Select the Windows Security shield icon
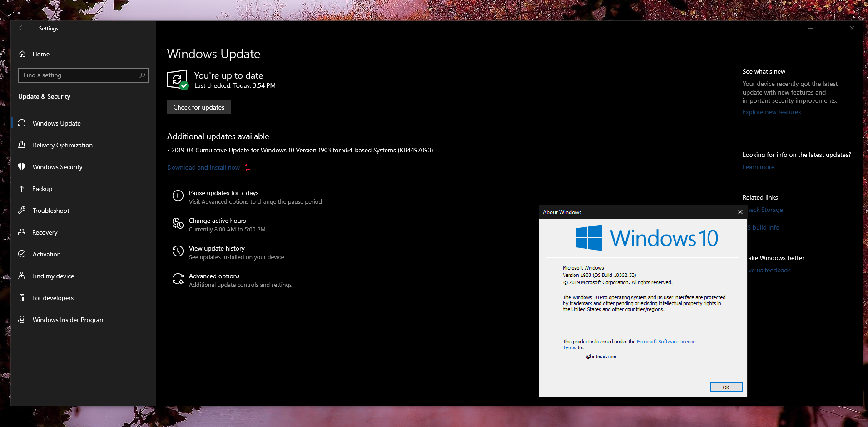The image size is (868, 427). [22, 166]
